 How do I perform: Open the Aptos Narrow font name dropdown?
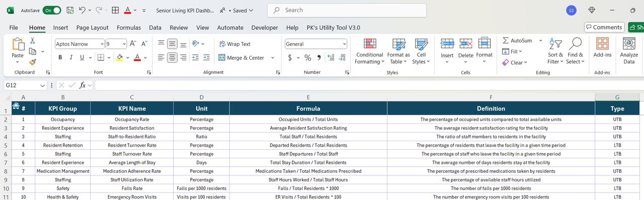[x=102, y=44]
